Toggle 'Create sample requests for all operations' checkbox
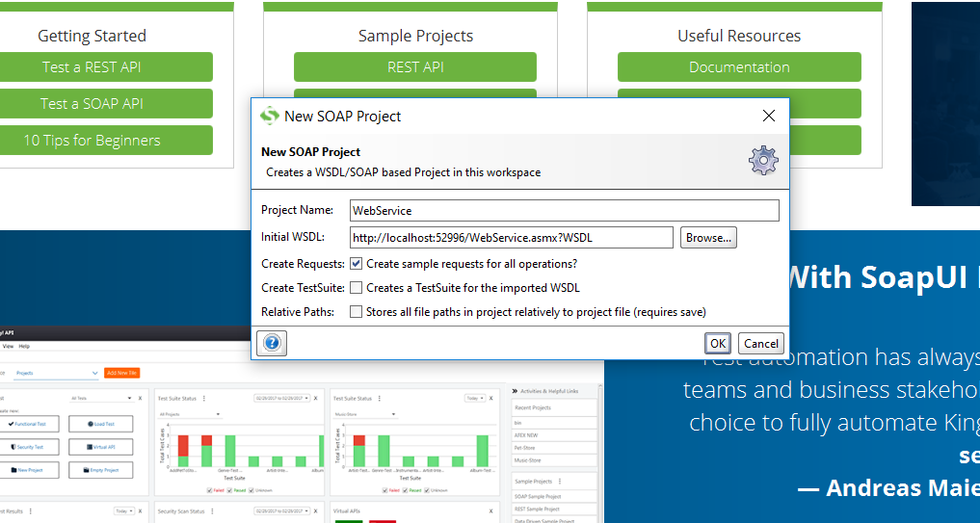980x523 pixels. tap(356, 264)
